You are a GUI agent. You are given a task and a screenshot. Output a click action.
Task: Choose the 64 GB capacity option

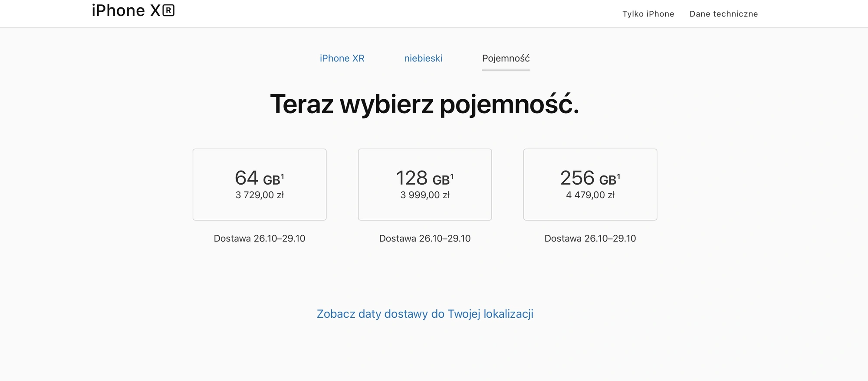point(260,184)
